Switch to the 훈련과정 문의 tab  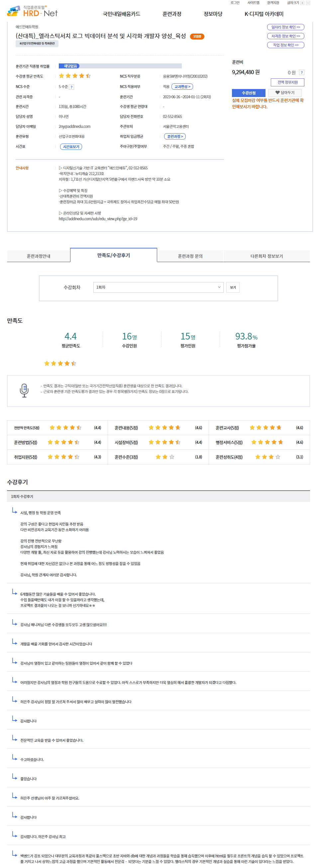pos(190,256)
